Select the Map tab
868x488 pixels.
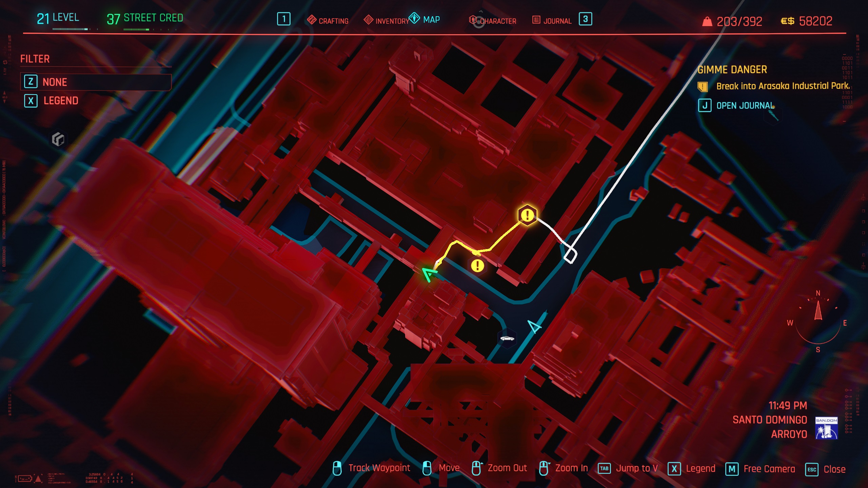pyautogui.click(x=425, y=19)
